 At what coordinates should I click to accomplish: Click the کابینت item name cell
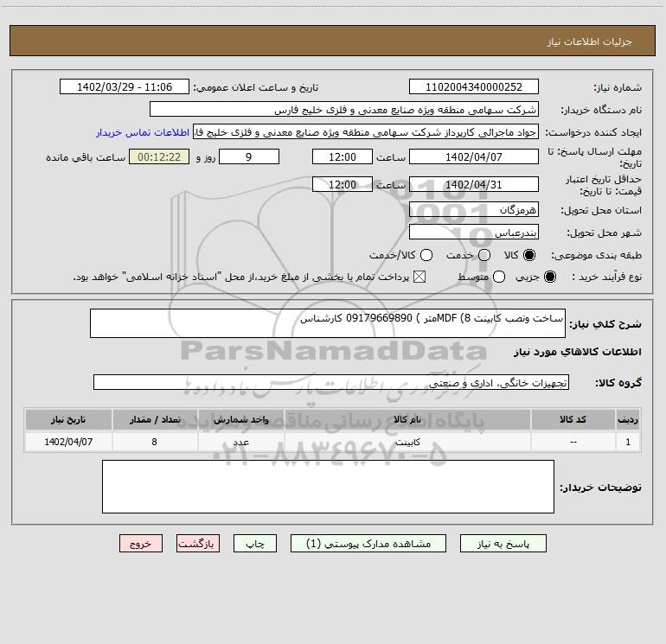[407, 442]
